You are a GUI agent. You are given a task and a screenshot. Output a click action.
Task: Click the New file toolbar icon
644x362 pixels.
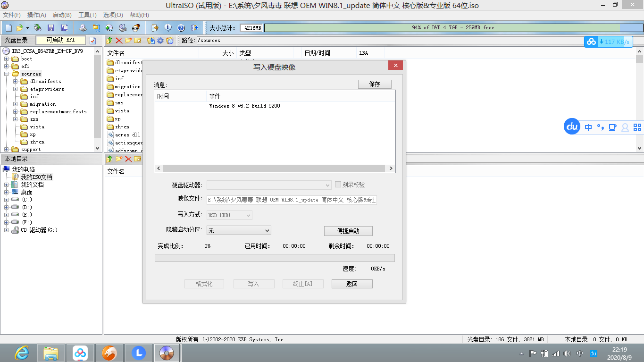point(8,27)
